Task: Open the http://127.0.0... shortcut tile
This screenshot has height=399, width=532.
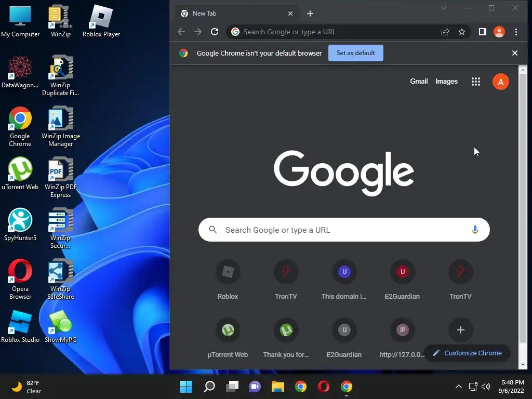Action: click(403, 338)
